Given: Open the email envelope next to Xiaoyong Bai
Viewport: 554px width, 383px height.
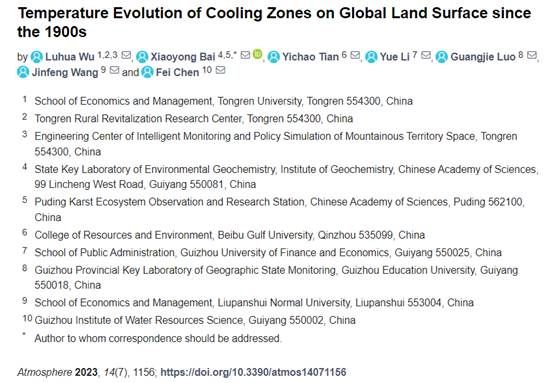Looking at the screenshot, I should [246, 55].
